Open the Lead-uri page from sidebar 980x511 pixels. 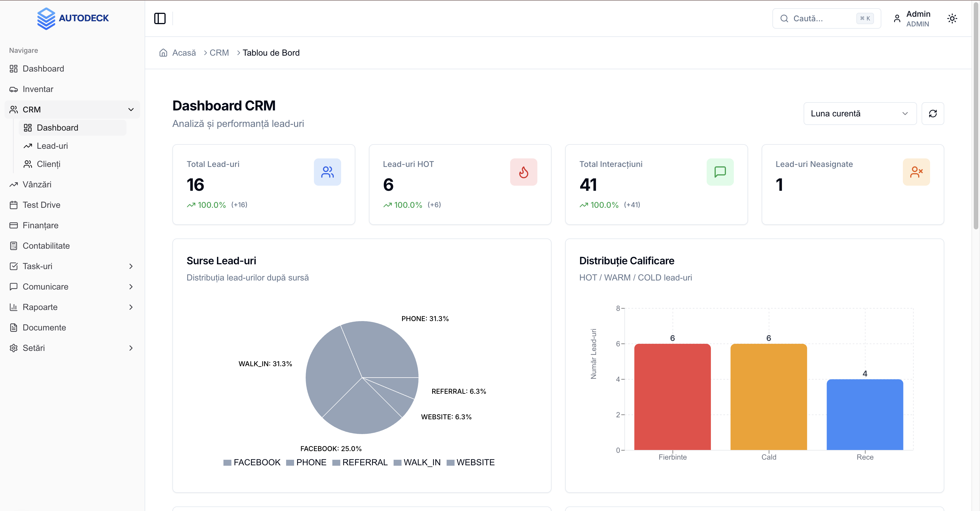coord(53,146)
